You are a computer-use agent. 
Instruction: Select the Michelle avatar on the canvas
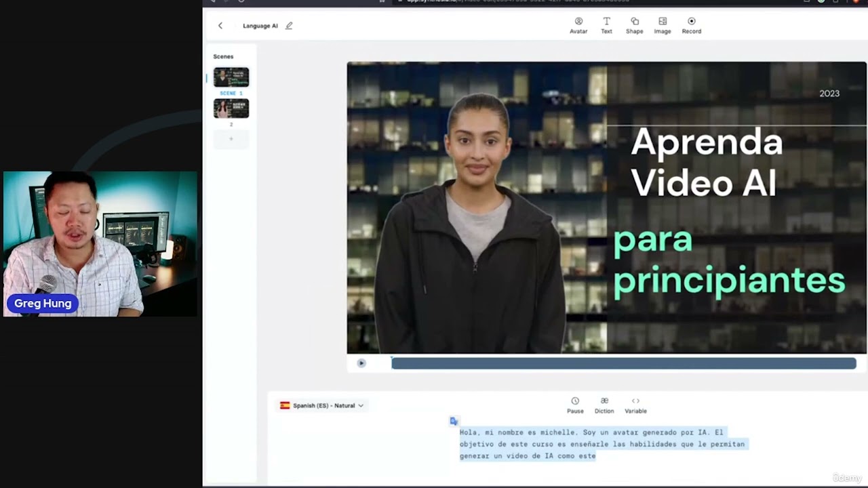(x=471, y=224)
